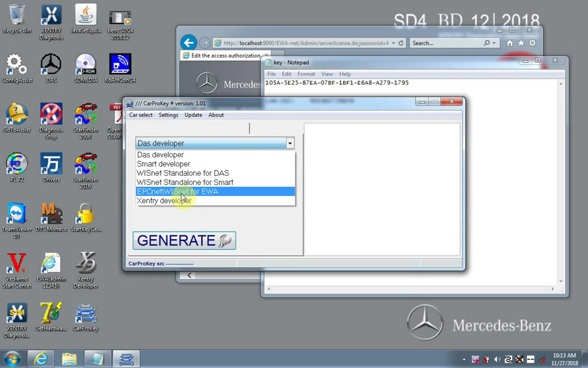Open the Recycle Bin desktop icon

click(16, 19)
